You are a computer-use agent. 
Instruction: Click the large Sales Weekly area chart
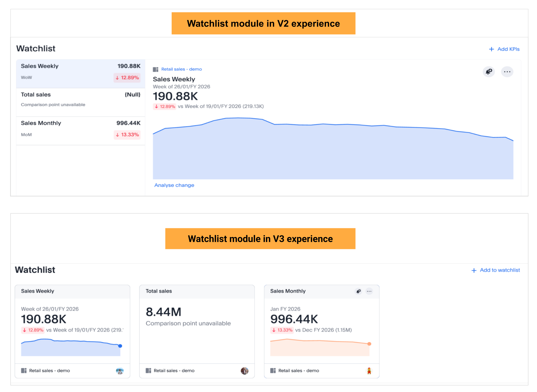(332, 153)
